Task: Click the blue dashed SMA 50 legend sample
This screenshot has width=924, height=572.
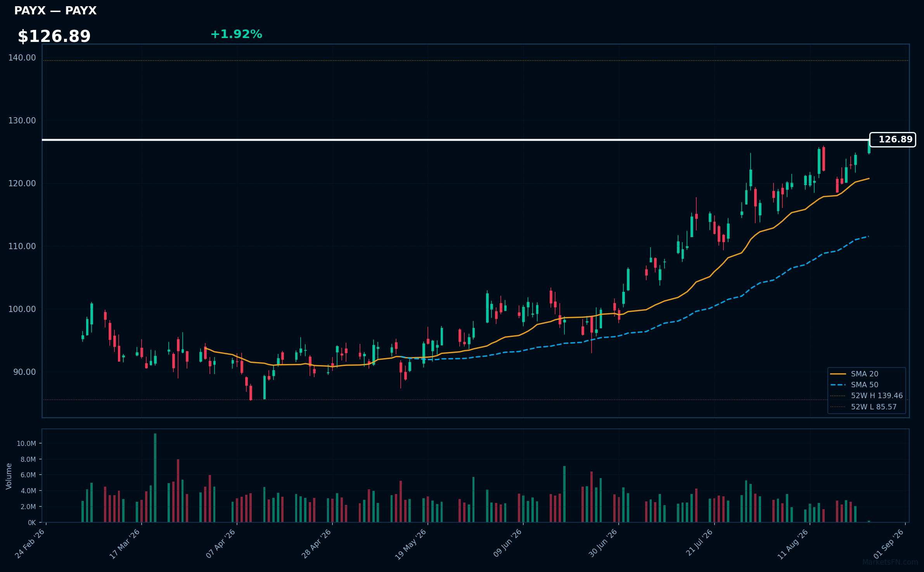Action: click(x=838, y=385)
